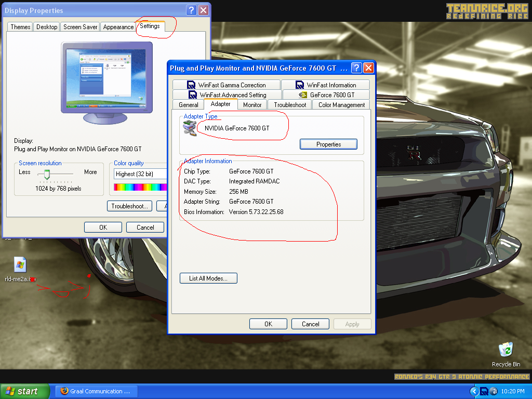Open the Desktop tab in Display Properties
Screen dimensions: 532x399
point(47,27)
